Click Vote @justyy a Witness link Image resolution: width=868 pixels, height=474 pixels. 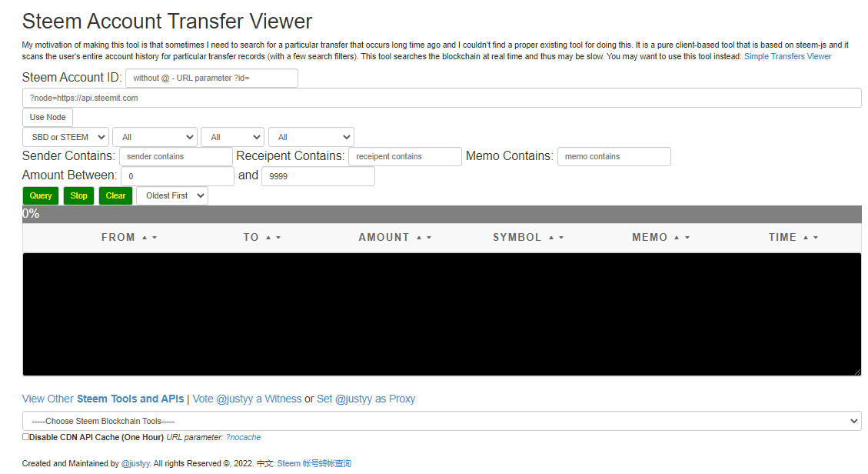pos(247,399)
